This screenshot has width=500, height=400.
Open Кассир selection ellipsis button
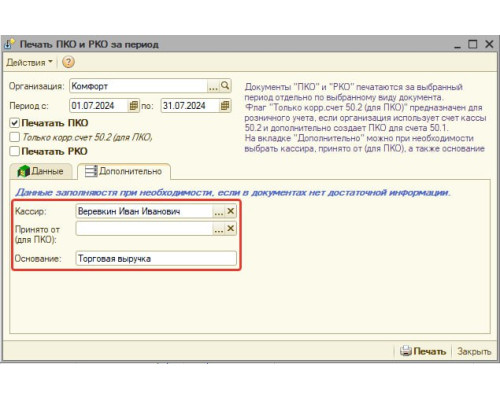click(x=219, y=211)
